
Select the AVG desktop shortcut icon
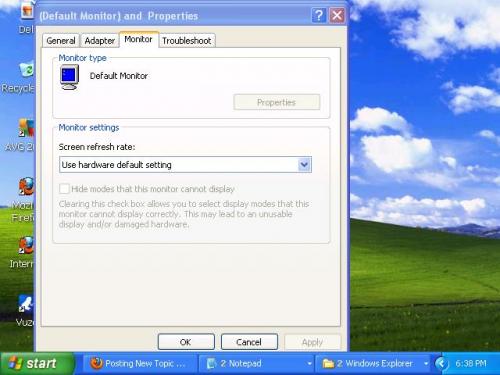click(x=26, y=128)
